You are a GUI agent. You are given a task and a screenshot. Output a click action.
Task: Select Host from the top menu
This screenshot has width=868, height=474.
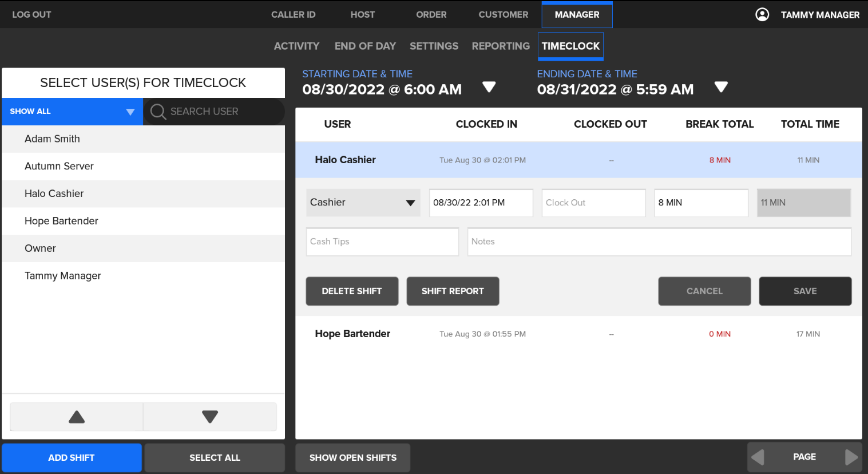point(362,14)
